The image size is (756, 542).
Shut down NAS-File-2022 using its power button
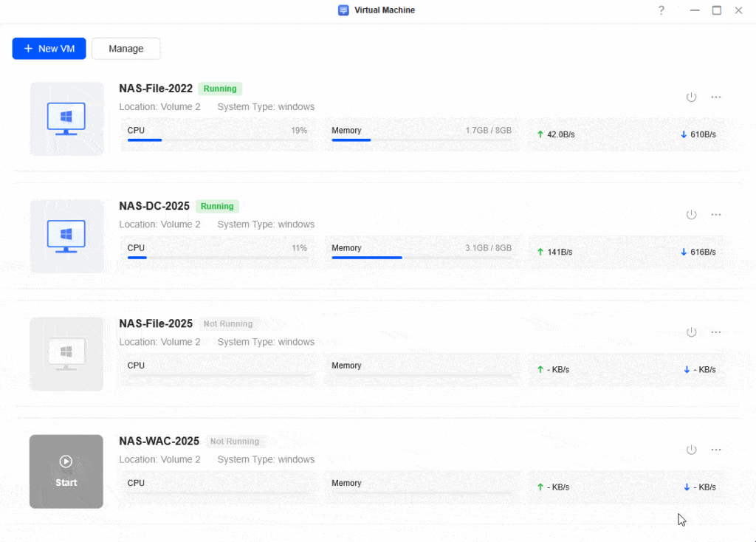click(x=691, y=97)
